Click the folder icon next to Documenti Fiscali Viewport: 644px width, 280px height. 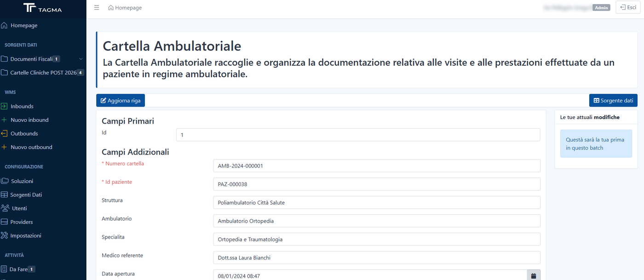point(4,59)
